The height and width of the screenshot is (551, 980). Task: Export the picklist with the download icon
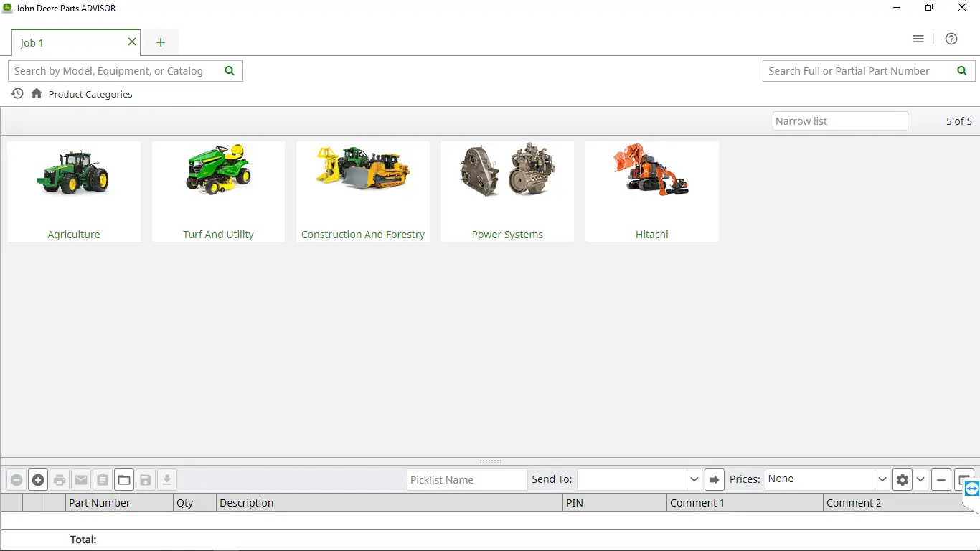tap(167, 479)
